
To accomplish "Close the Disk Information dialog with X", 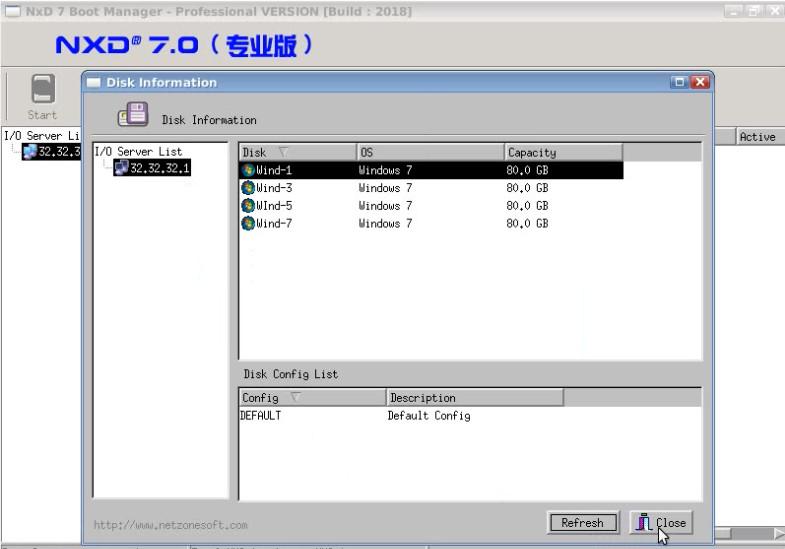I will [700, 82].
